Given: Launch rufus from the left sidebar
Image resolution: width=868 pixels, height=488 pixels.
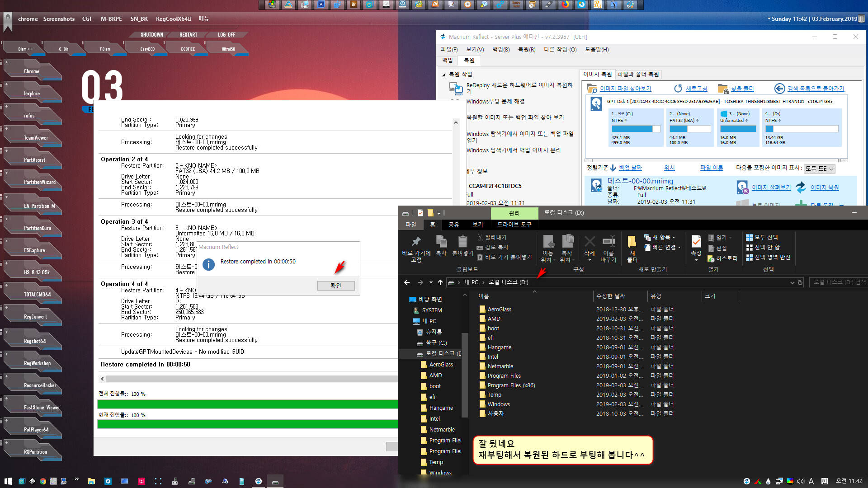Looking at the screenshot, I should [29, 116].
